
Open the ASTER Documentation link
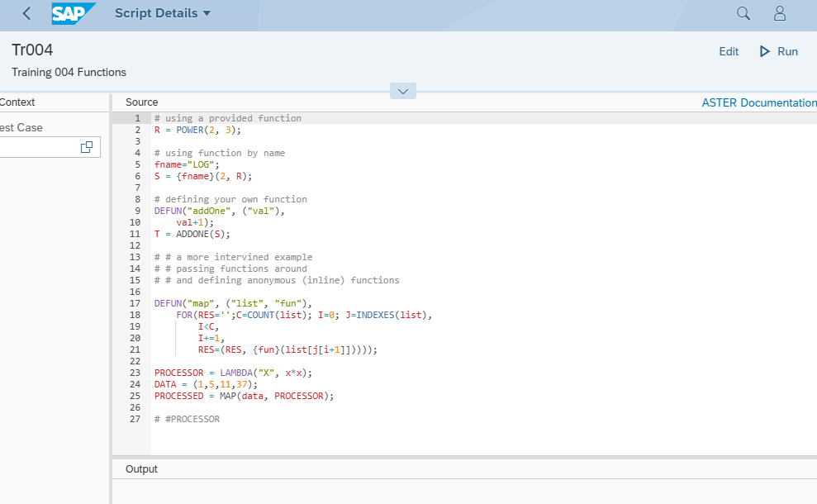pos(758,102)
